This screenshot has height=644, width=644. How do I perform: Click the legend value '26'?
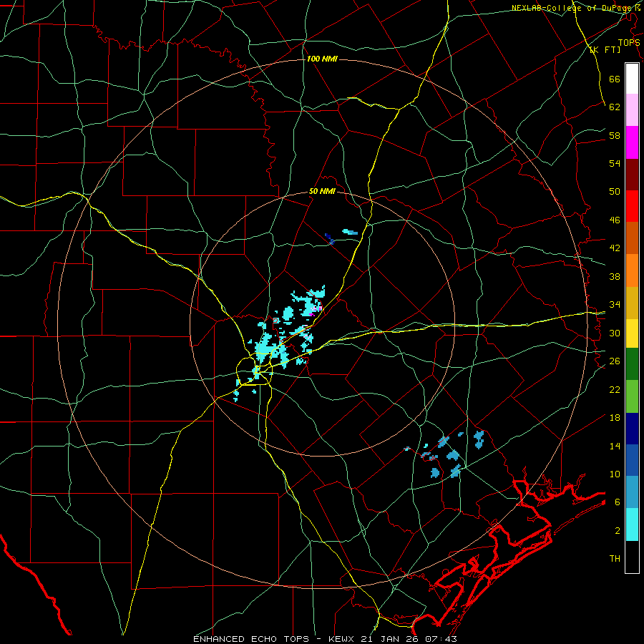(x=615, y=361)
